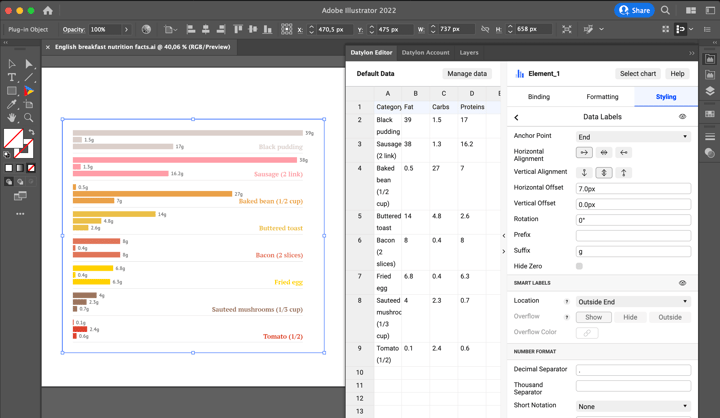Click the Overflow Color swatch
The width and height of the screenshot is (720, 418).
point(587,333)
